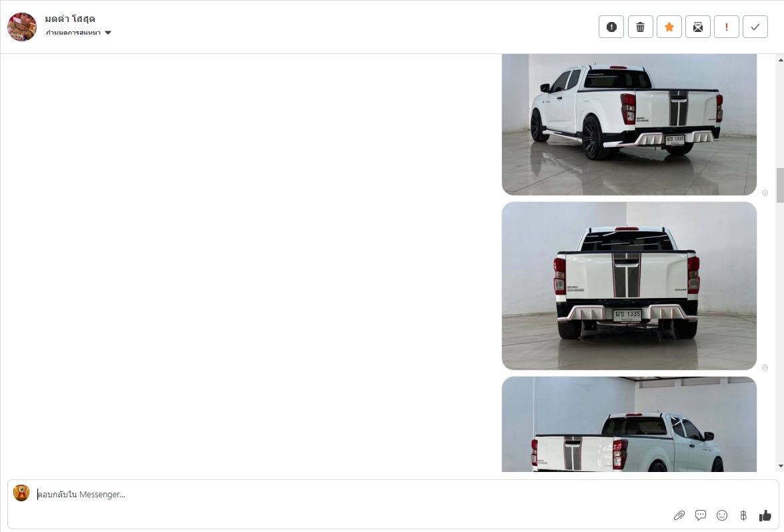784x532 pixels.
Task: Report conversation with the stop-sign icon
Action: [611, 27]
